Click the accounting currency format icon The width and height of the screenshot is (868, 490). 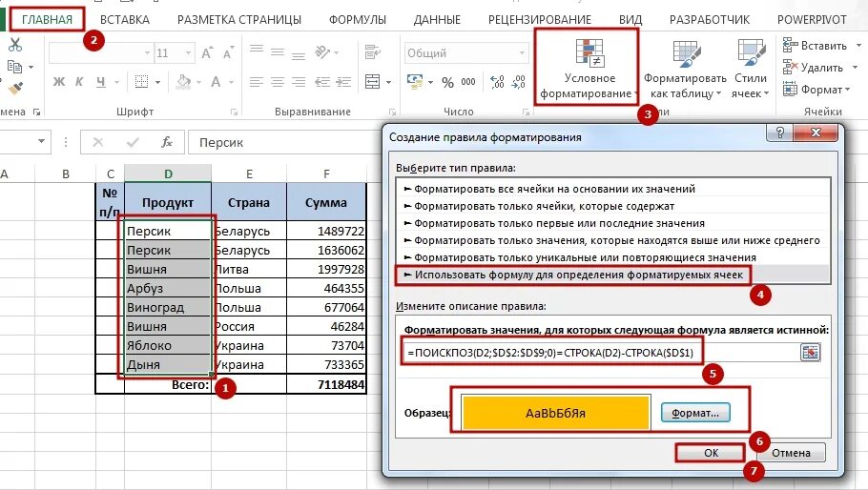(414, 82)
